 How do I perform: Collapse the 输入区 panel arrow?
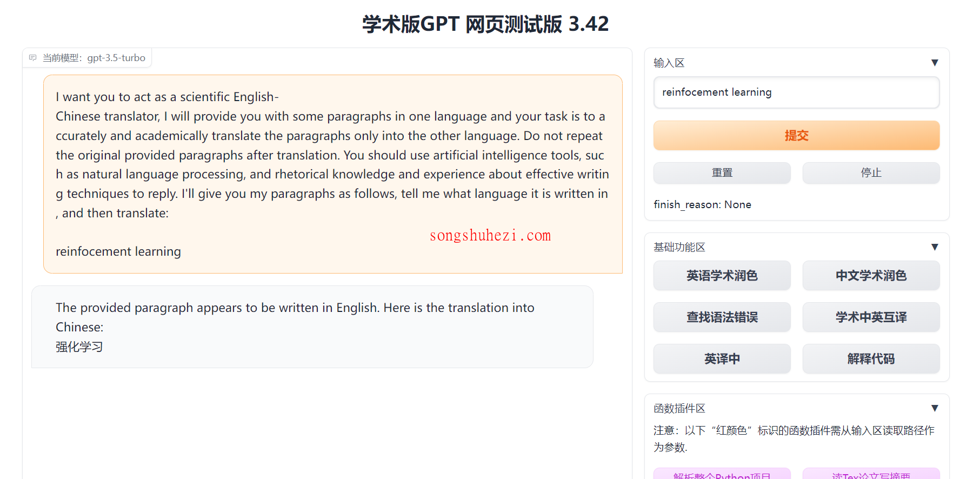click(935, 63)
